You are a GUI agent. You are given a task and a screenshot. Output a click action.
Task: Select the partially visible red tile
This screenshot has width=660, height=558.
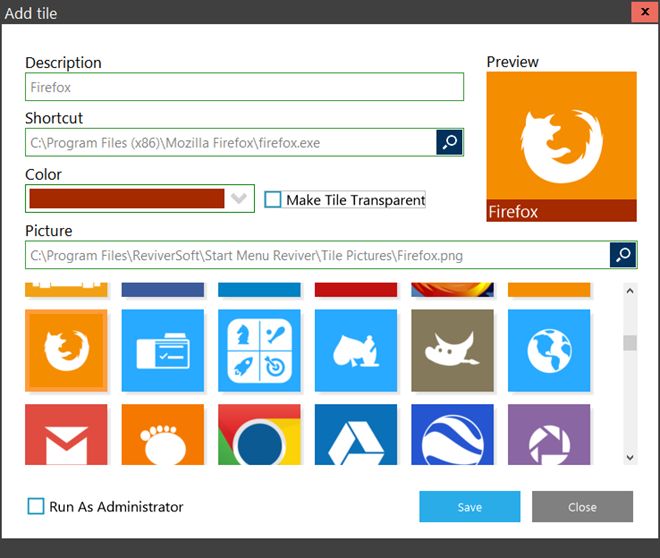(x=356, y=290)
